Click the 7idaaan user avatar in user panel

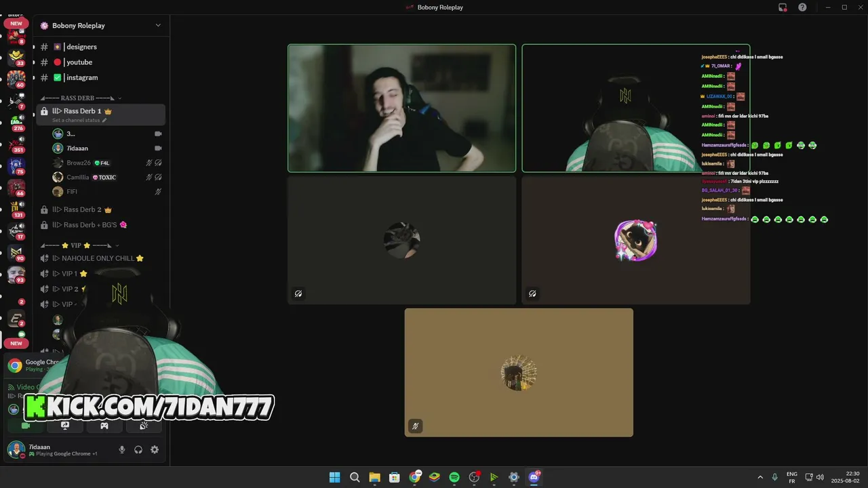coord(16,449)
